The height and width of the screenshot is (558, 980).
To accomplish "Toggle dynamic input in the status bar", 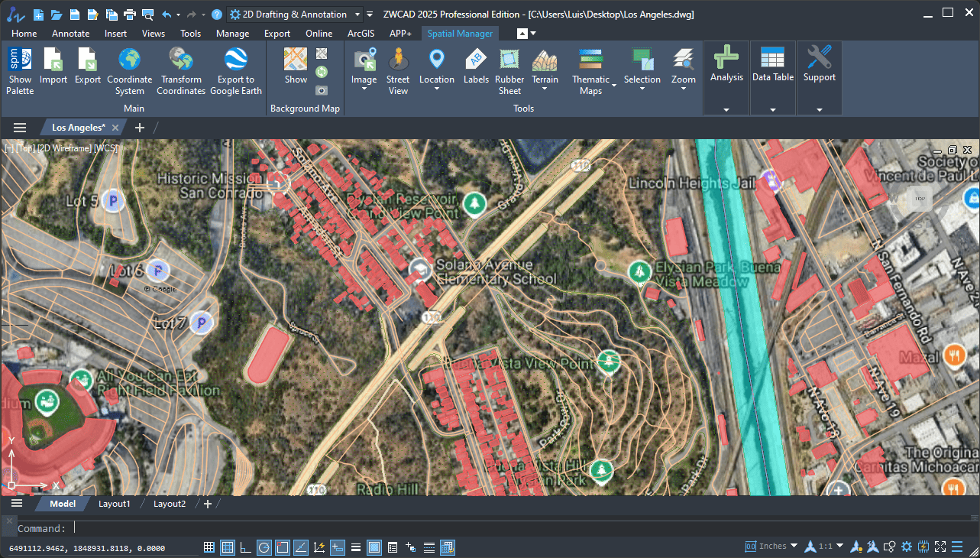I will tap(338, 547).
